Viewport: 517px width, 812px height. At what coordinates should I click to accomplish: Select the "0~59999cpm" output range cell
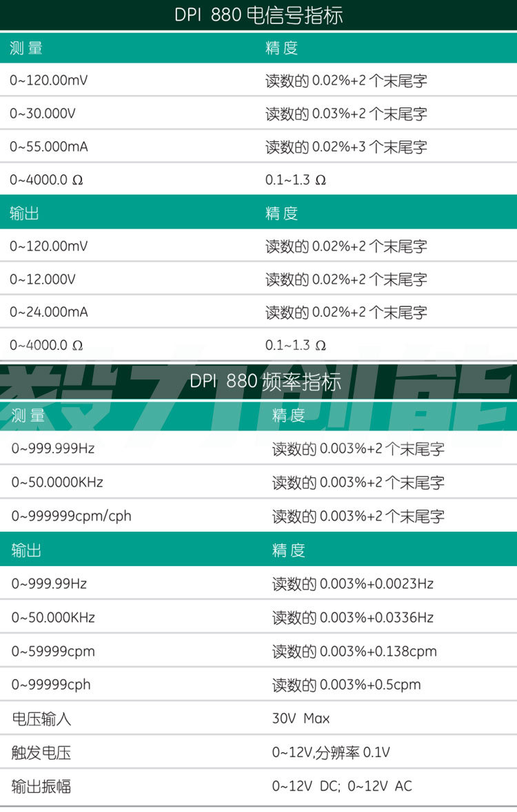click(x=53, y=652)
